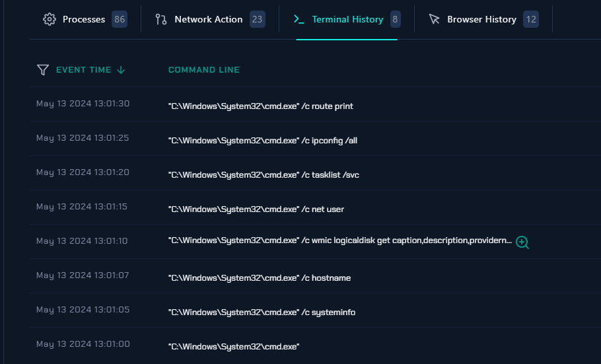Viewport: 601px width, 364px height.
Task: Click the terminal prompt icon
Action: [x=299, y=20]
